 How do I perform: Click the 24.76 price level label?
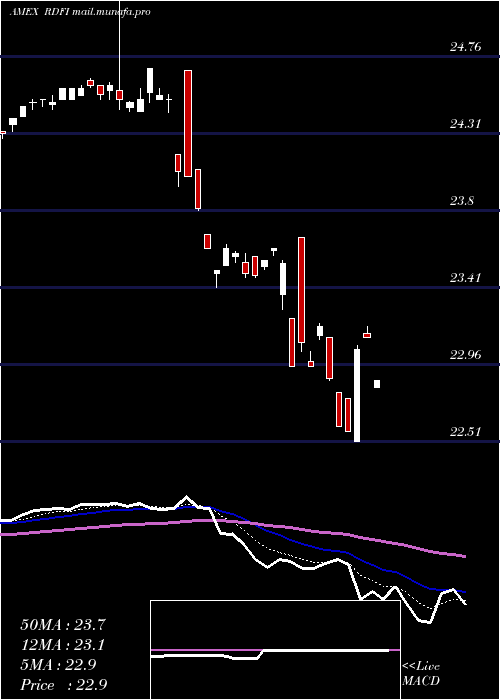point(465,46)
